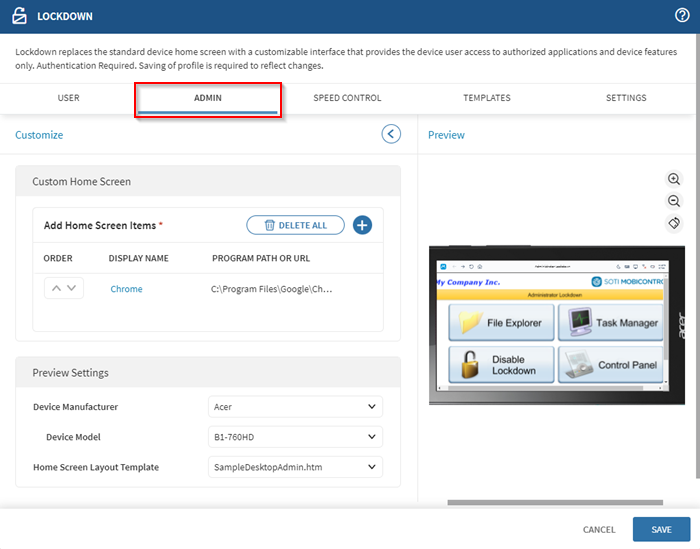The height and width of the screenshot is (549, 700).
Task: Rotate the device preview orientation
Action: pos(674,223)
